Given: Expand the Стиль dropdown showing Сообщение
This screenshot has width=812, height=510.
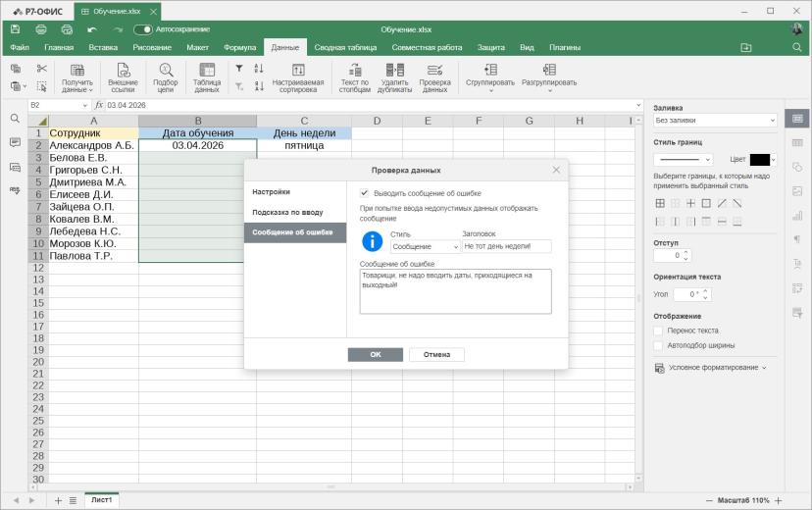Looking at the screenshot, I should (426, 246).
